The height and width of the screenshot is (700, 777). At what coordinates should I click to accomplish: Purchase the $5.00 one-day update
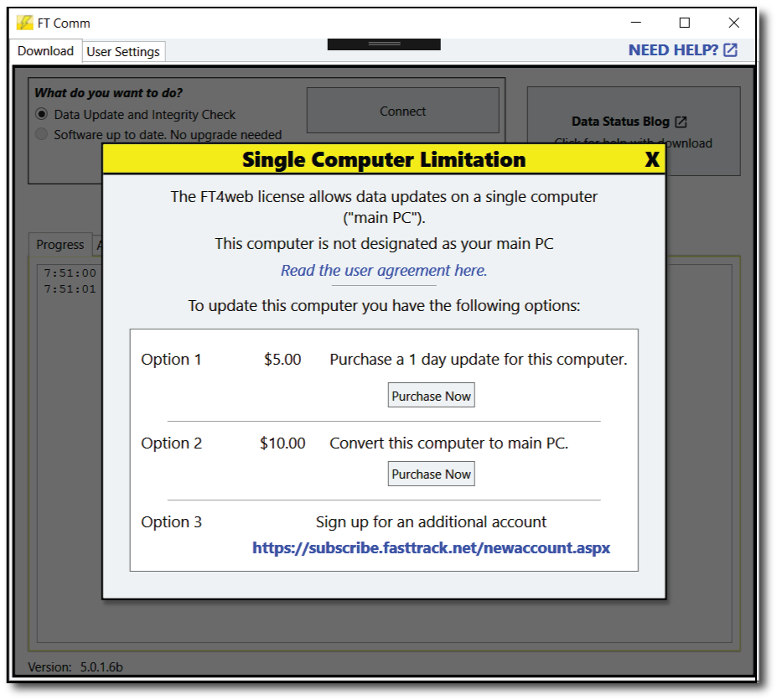coord(431,395)
